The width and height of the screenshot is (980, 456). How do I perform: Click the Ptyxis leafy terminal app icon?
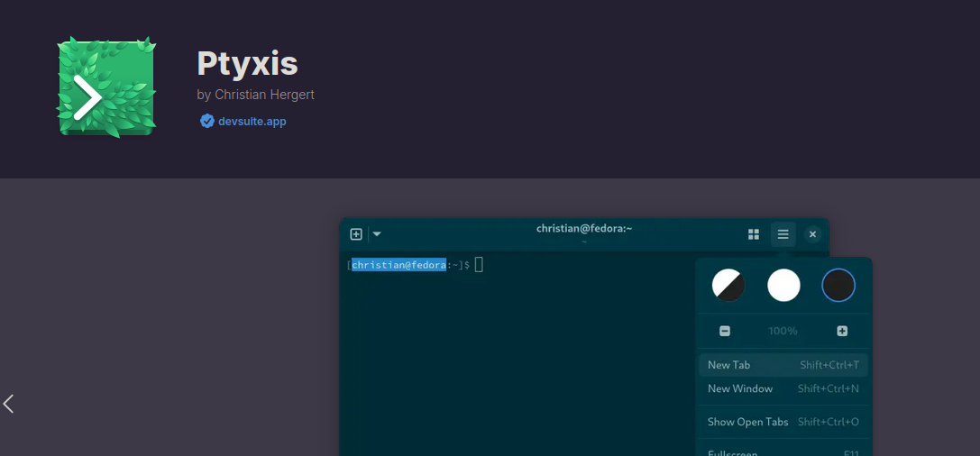(x=106, y=87)
